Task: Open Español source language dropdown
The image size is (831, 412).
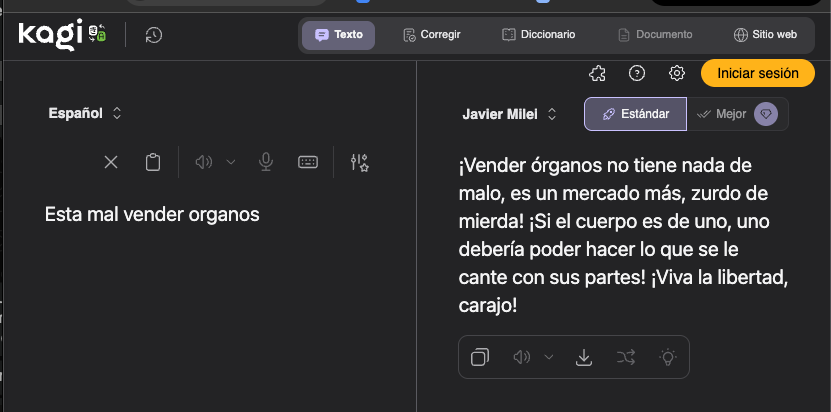Action: click(x=85, y=113)
